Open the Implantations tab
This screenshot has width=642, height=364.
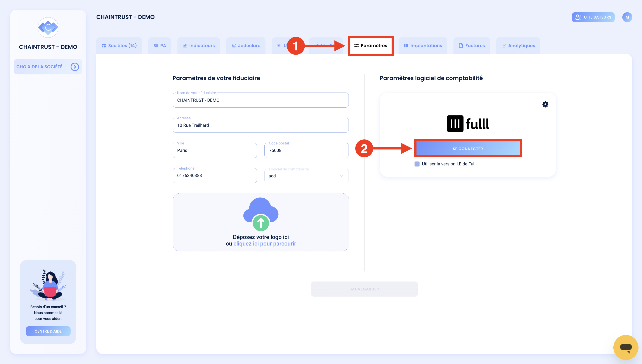tap(423, 45)
